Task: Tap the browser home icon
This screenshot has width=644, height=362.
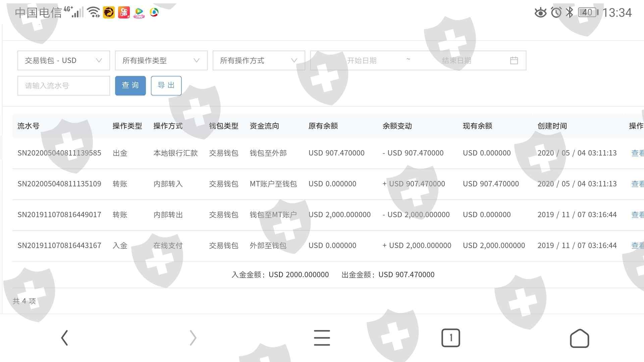Action: pos(579,338)
